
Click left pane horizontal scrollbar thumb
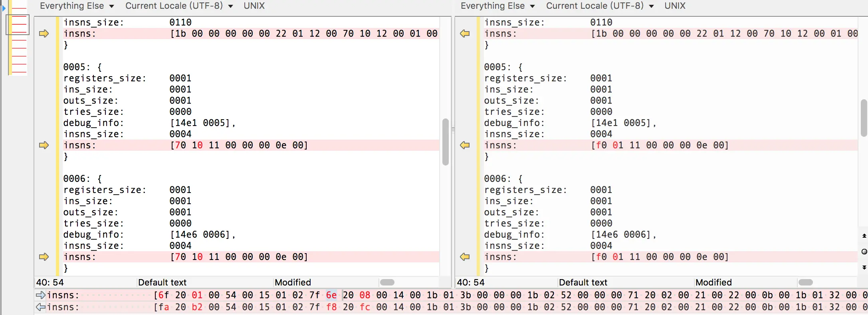point(387,282)
